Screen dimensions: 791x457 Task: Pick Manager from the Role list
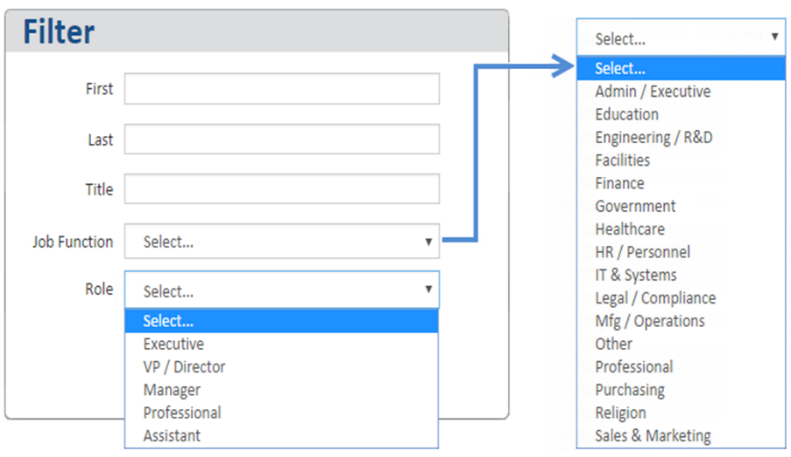point(281,390)
